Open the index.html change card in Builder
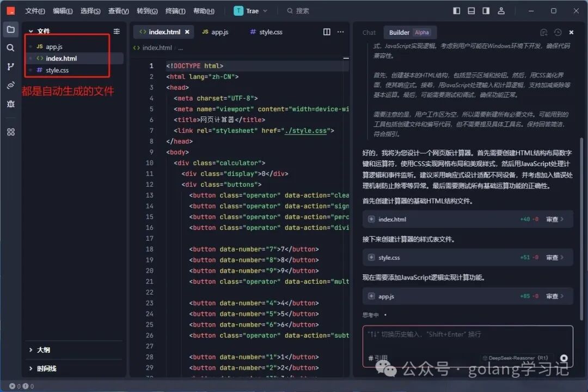The image size is (588, 392). [x=467, y=219]
